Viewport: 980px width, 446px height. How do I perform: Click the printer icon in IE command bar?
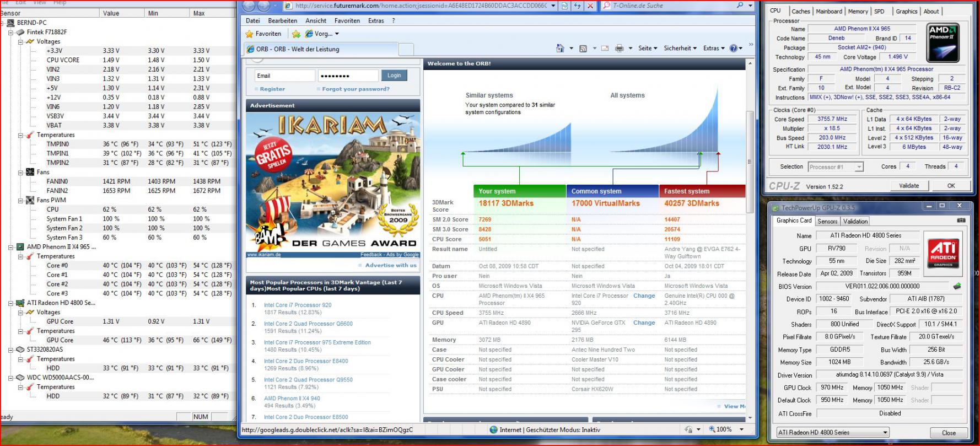tap(620, 49)
